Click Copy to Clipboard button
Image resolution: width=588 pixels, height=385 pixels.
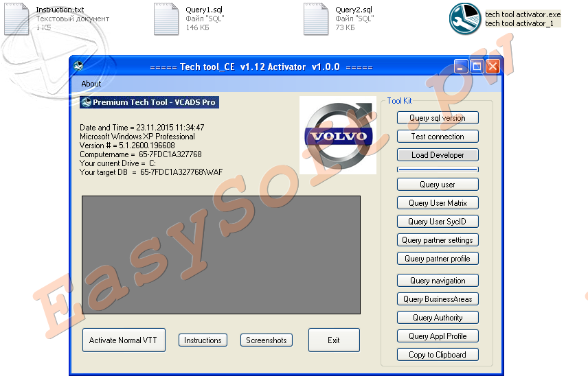pos(438,355)
